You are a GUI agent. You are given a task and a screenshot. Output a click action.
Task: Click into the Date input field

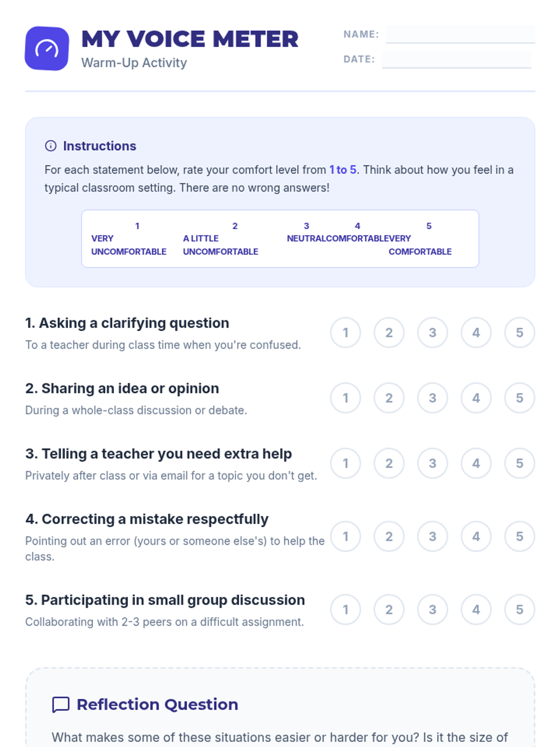click(456, 59)
